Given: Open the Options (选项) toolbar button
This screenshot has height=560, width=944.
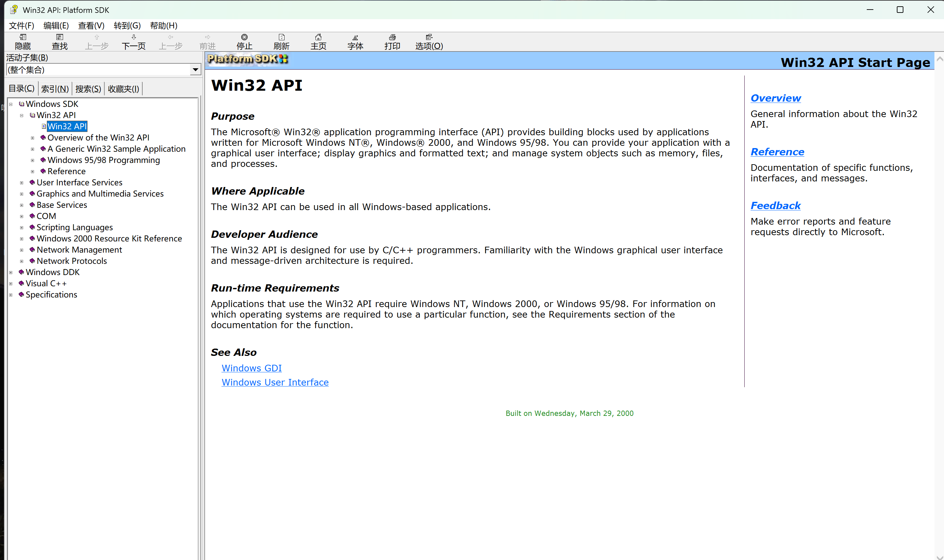Looking at the screenshot, I should coord(429,37).
